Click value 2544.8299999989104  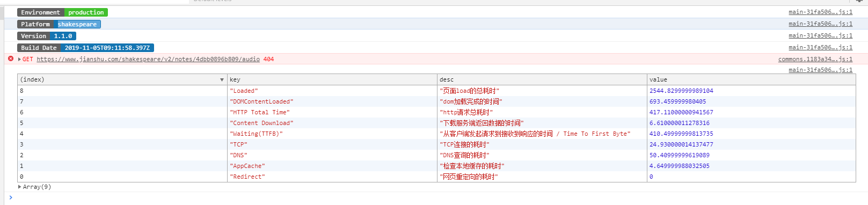[681, 91]
